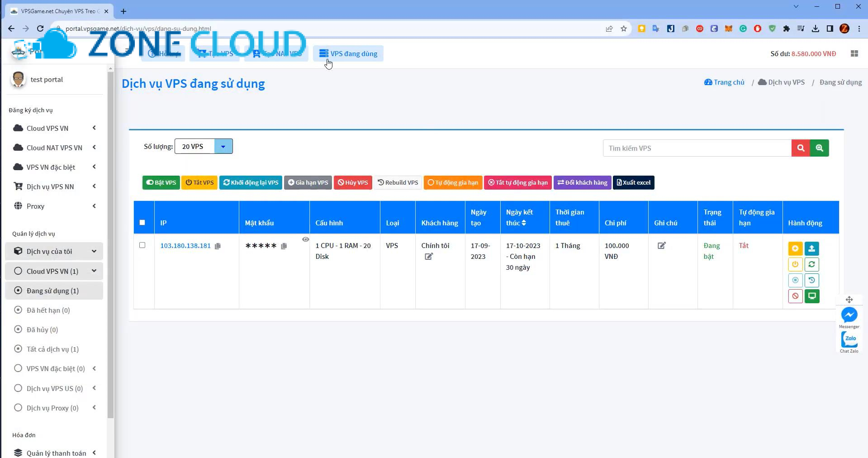The height and width of the screenshot is (458, 868).
Task: Tick the checkbox for VPS 103.180.138.181
Action: pyautogui.click(x=142, y=245)
